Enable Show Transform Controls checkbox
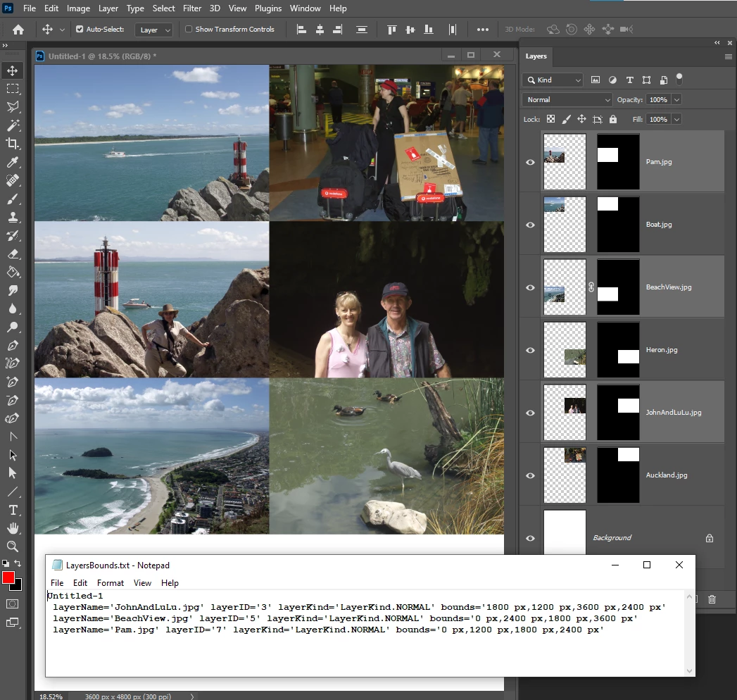 pyautogui.click(x=189, y=29)
